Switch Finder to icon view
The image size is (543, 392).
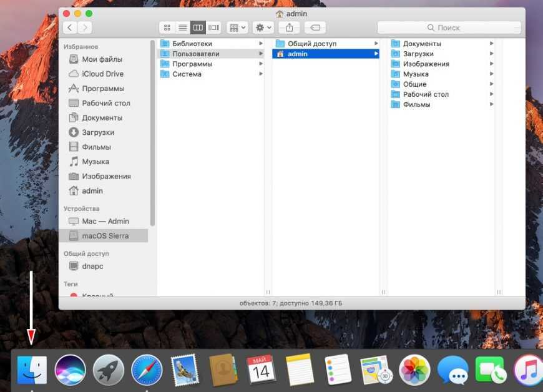[x=167, y=27]
